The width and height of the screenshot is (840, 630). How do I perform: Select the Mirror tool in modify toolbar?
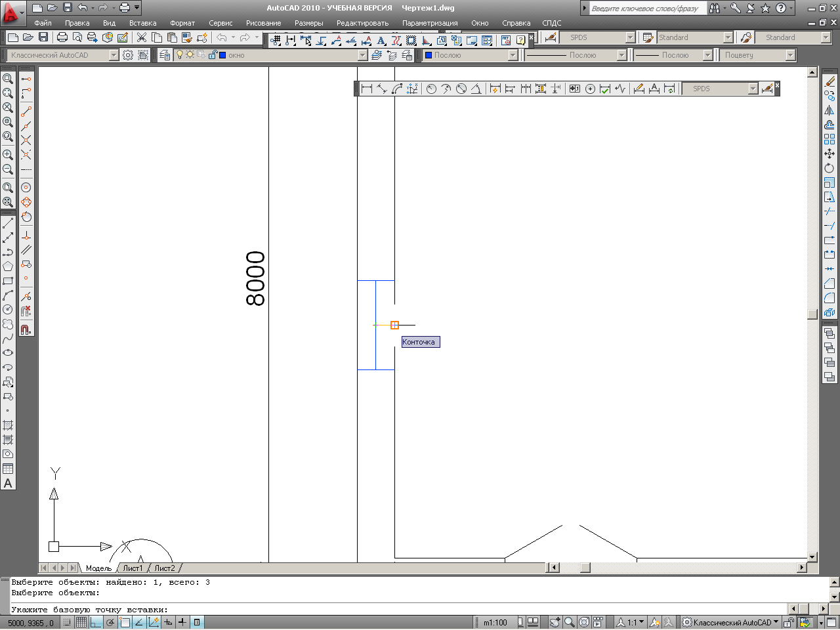point(829,110)
